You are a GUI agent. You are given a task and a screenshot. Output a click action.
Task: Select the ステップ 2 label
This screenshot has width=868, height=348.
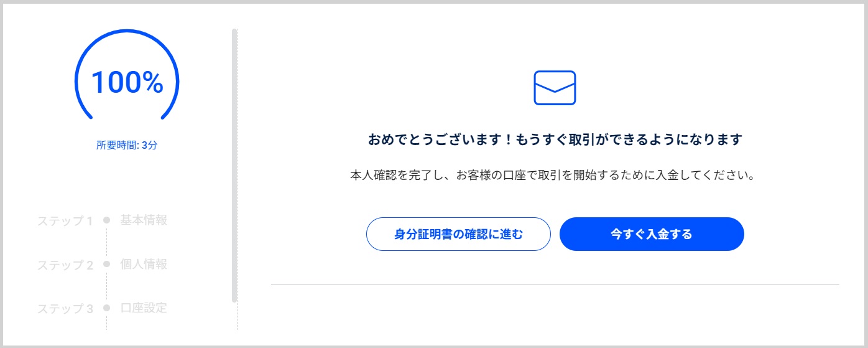(x=65, y=265)
